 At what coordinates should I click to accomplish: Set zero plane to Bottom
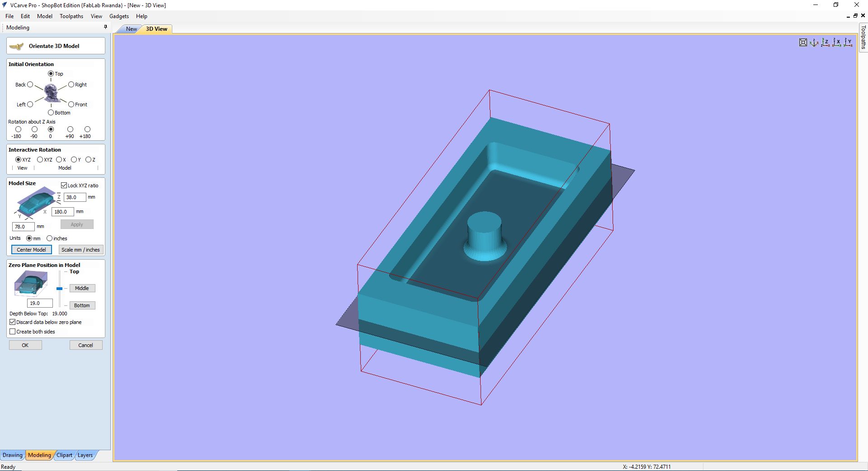coord(82,305)
